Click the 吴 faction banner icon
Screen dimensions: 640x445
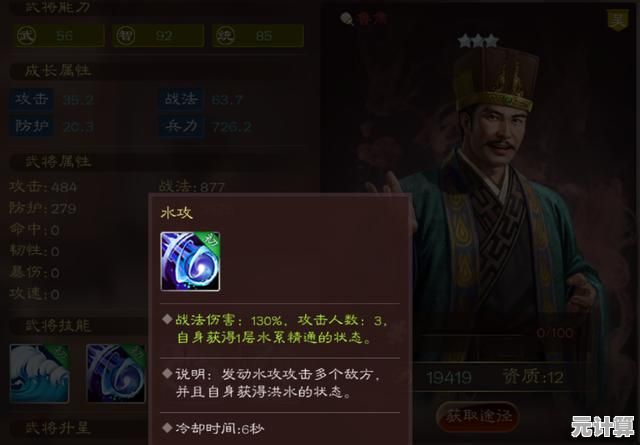pos(618,20)
